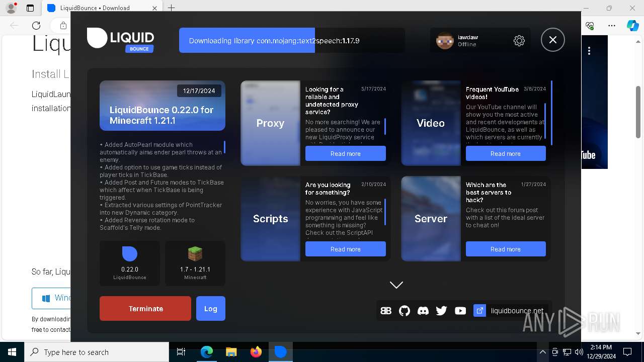
Task: Click the LiquidBounce logo
Action: [120, 40]
